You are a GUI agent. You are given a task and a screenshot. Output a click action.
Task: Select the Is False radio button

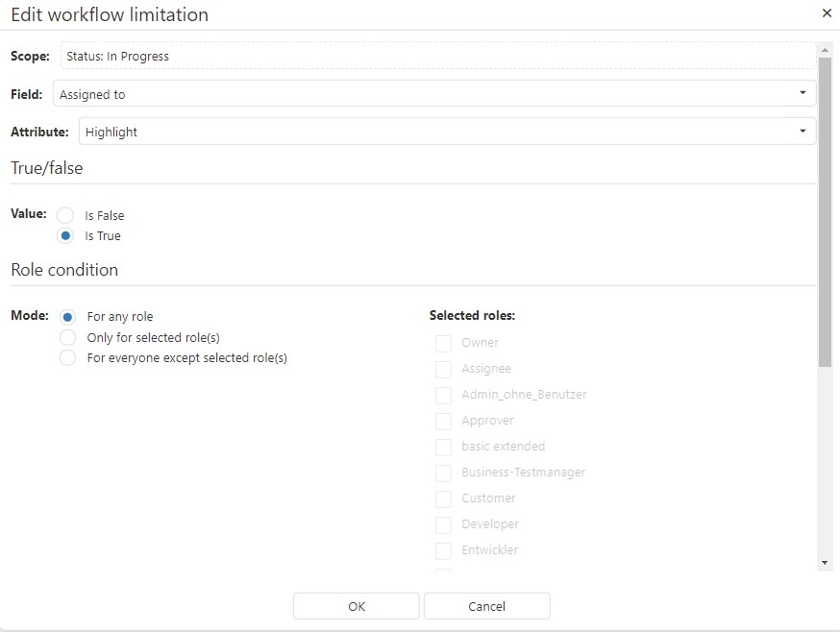pyautogui.click(x=66, y=215)
